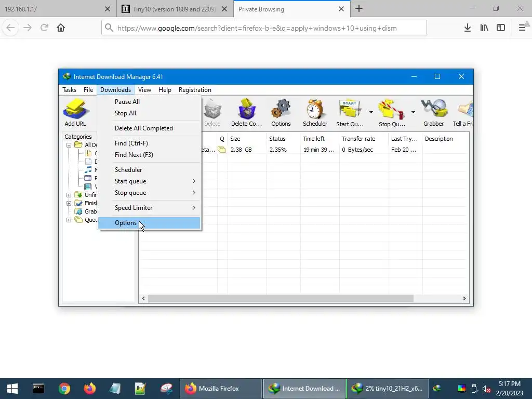Open Stop Queue dropdown arrow
The height and width of the screenshot is (399, 532).
click(x=413, y=112)
